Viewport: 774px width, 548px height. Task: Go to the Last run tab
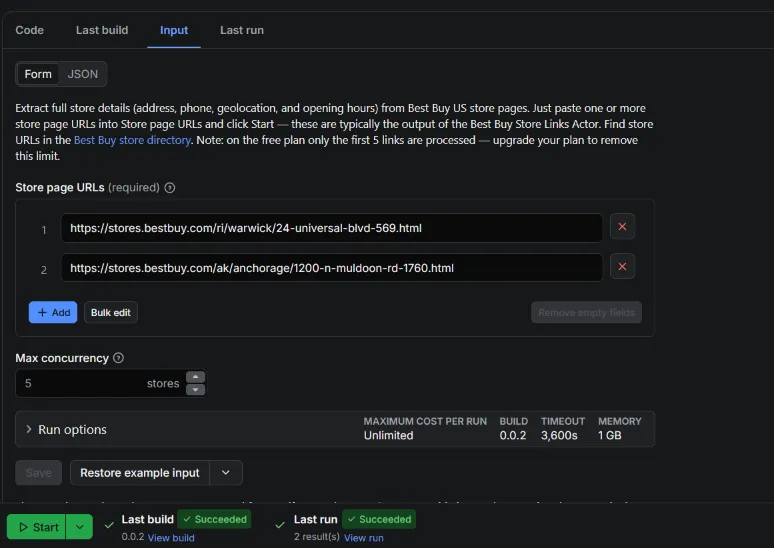click(242, 30)
